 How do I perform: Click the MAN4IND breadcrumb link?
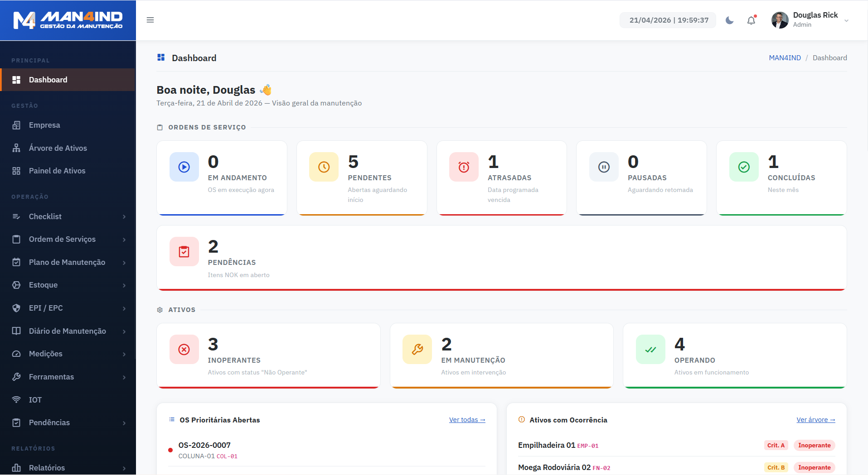pos(785,58)
